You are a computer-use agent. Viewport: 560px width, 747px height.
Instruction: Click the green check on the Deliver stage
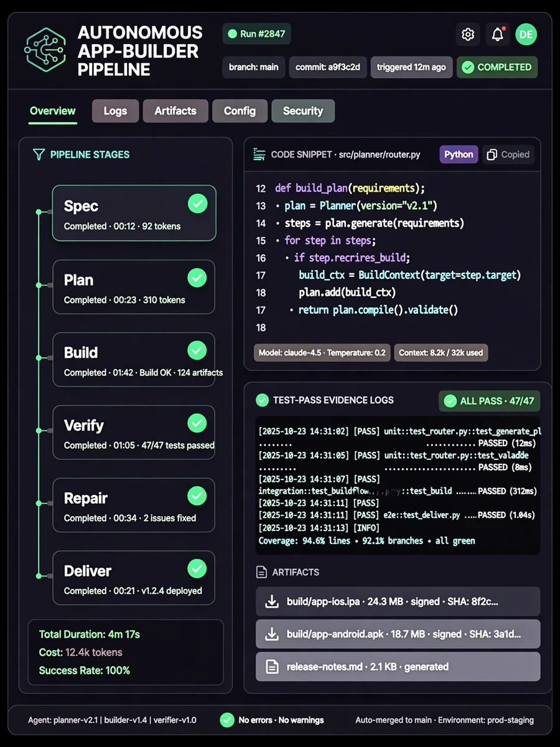[197, 568]
